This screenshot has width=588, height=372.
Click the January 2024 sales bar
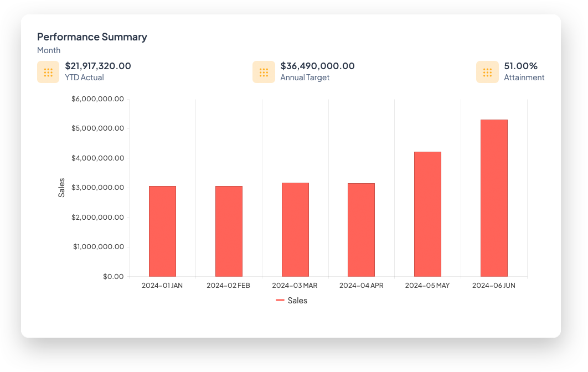(162, 231)
